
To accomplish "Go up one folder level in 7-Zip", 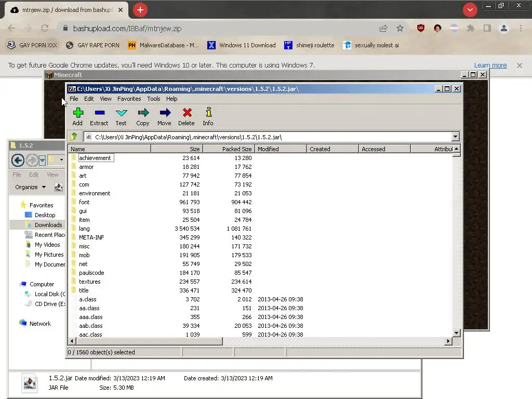I will (x=74, y=137).
